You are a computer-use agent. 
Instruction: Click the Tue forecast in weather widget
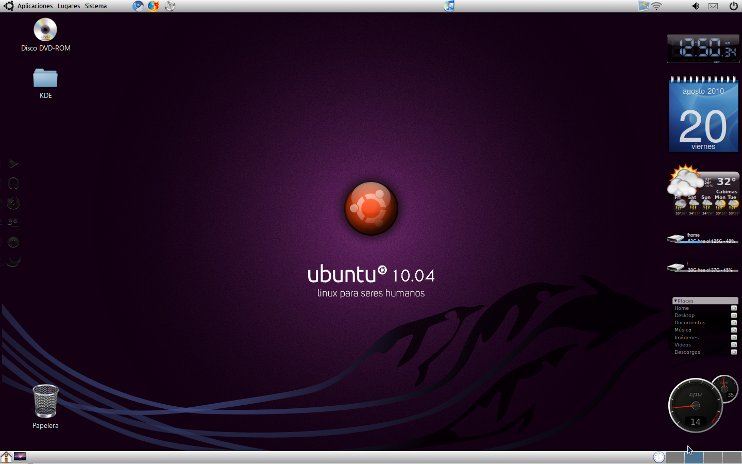(x=733, y=204)
